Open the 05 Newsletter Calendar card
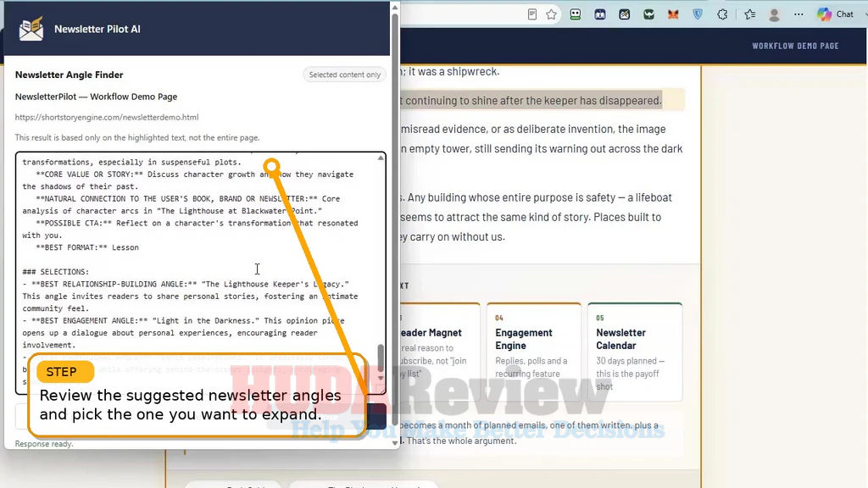The height and width of the screenshot is (488, 868). 635,352
